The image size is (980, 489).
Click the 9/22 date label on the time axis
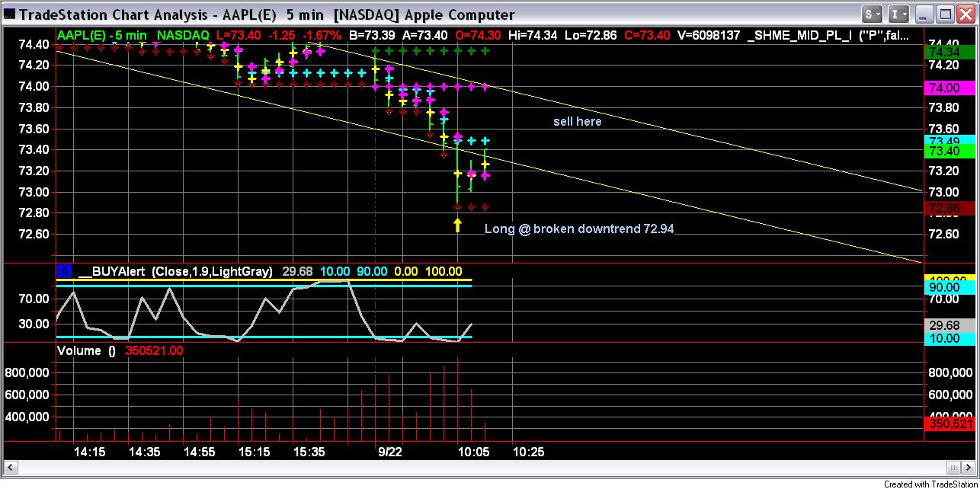tap(391, 451)
